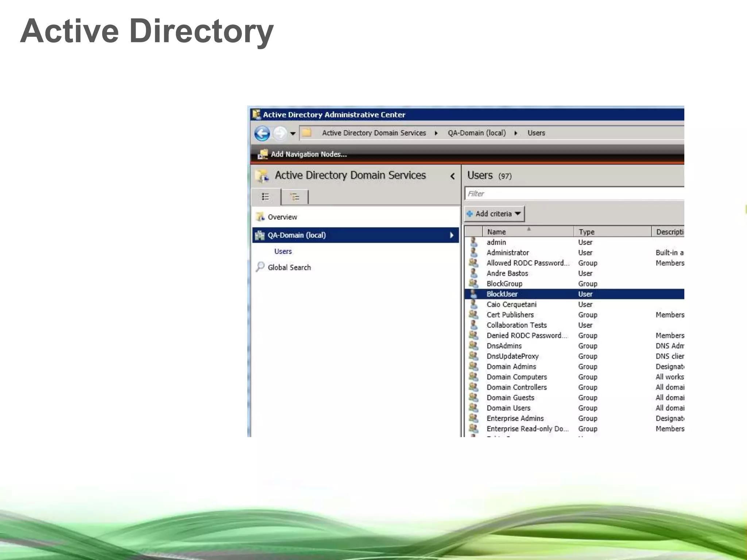Select Domain Controllers group
Viewport: 747px width, 560px height.
coord(574,387)
